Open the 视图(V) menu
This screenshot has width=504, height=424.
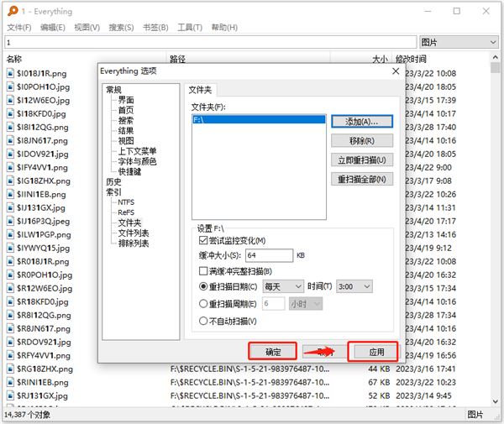point(87,28)
